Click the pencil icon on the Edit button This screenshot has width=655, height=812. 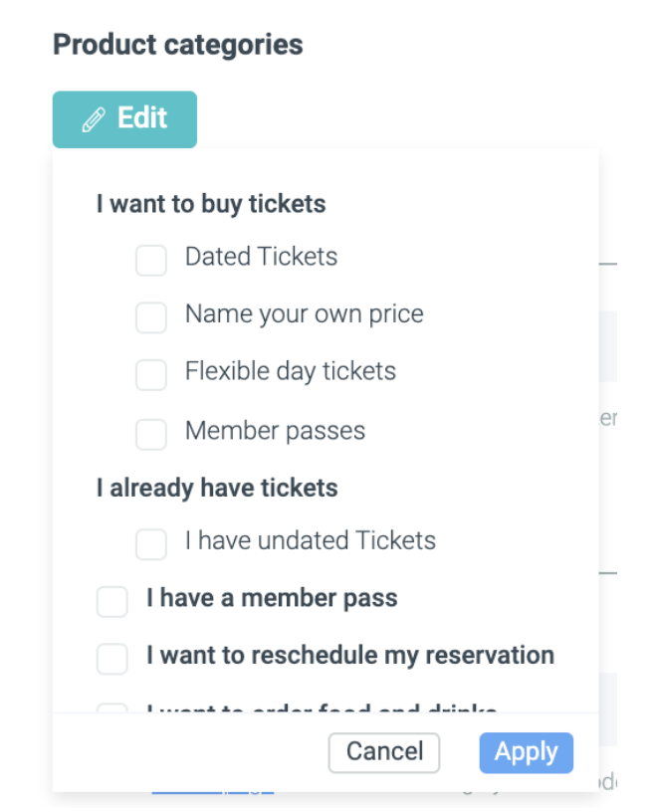coord(93,120)
